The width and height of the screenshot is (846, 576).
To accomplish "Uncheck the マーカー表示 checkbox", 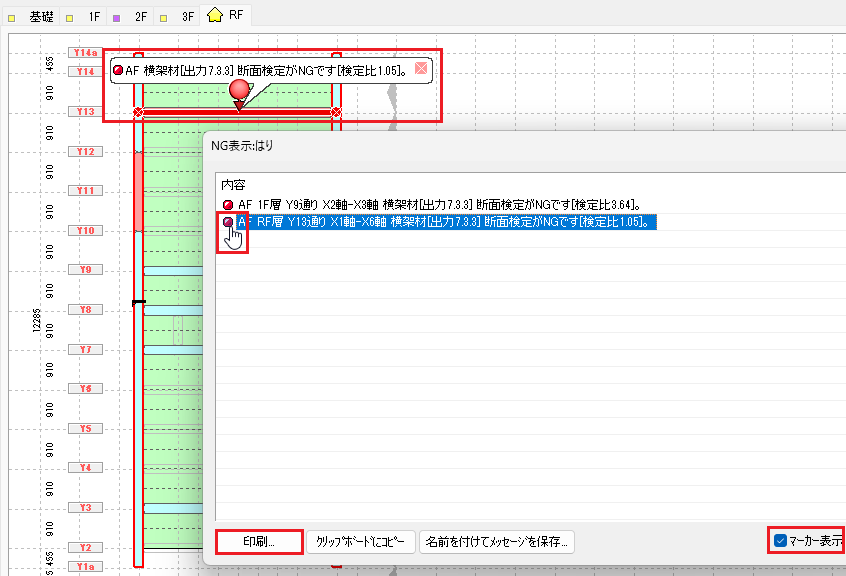I will coord(781,541).
